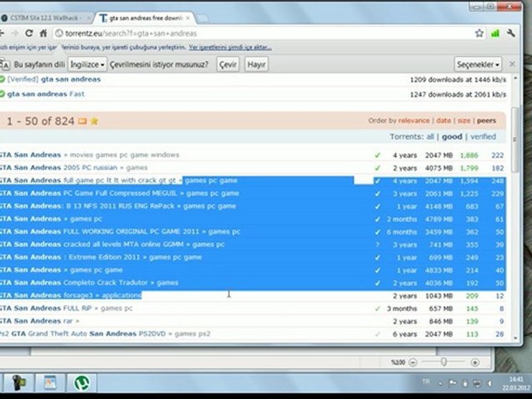The width and height of the screenshot is (532, 399).
Task: Click green signal bars extension icon
Action: tap(495, 33)
